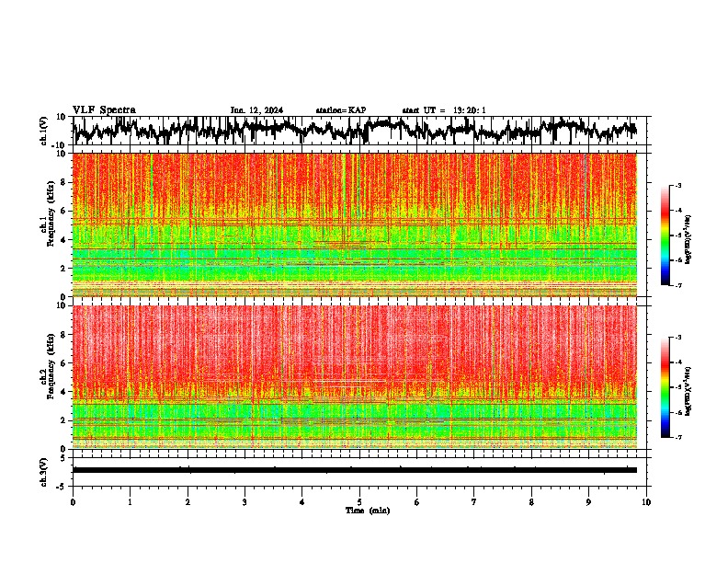Click time axis tick label "1"
The height and width of the screenshot is (563, 728).
(x=130, y=502)
